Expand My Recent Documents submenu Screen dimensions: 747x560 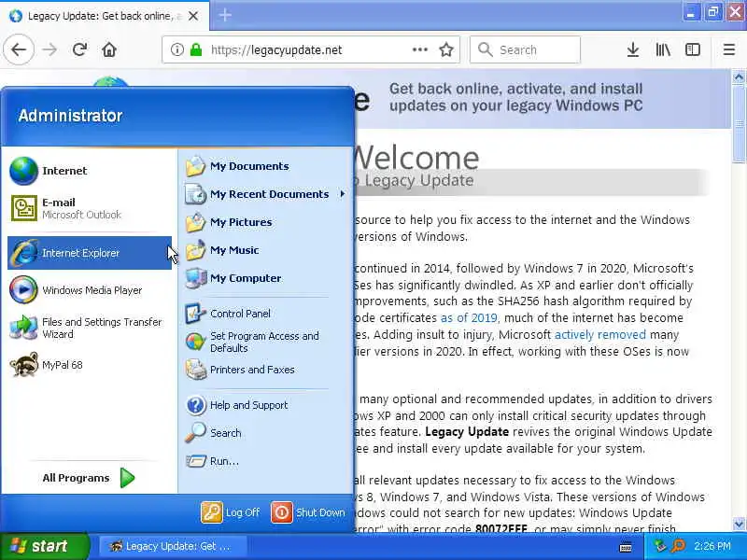pyautogui.click(x=265, y=194)
